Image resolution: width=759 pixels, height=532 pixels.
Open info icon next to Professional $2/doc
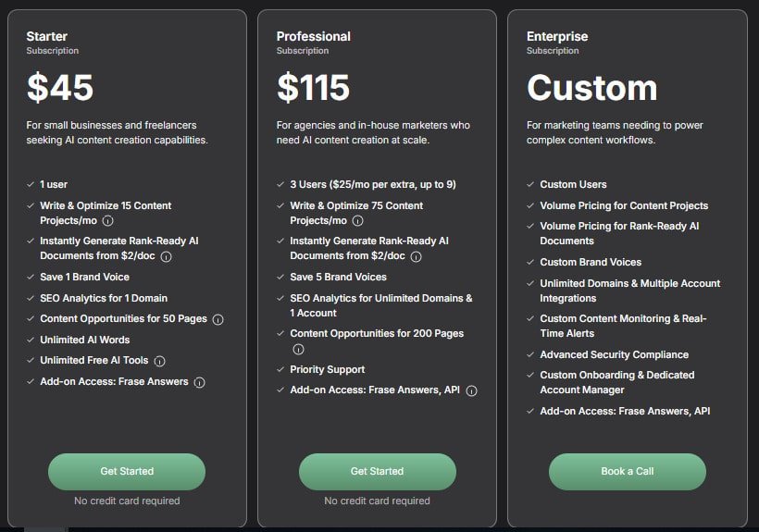416,257
